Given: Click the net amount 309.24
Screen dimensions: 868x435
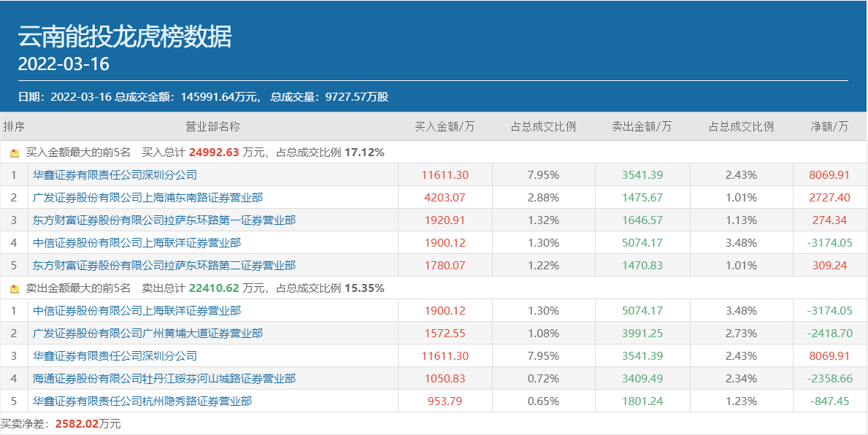Looking at the screenshot, I should 829,266.
